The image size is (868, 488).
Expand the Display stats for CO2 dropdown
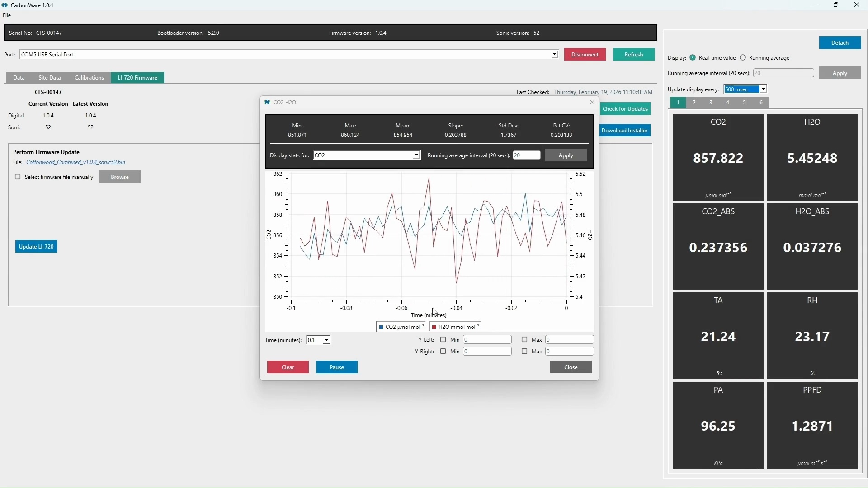[367, 155]
